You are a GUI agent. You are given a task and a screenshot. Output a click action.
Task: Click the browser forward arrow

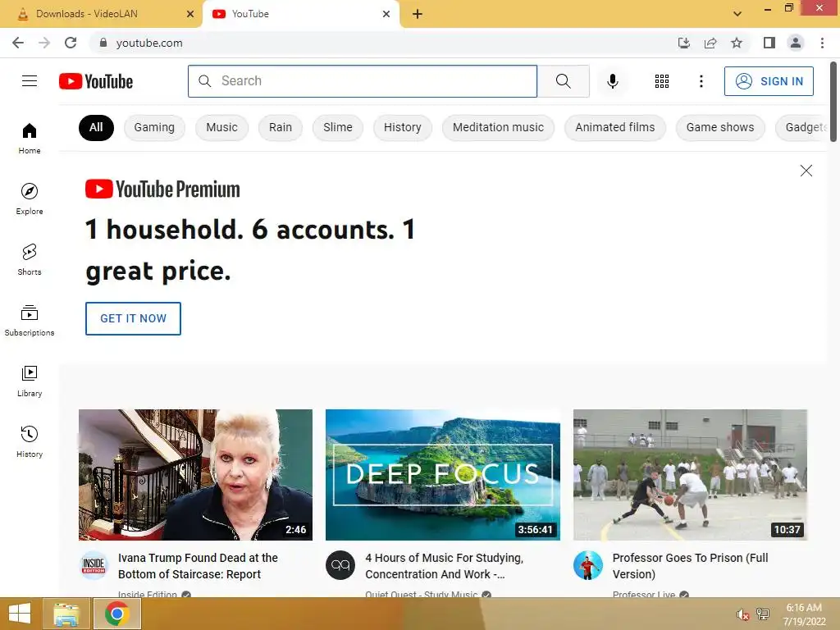point(44,43)
